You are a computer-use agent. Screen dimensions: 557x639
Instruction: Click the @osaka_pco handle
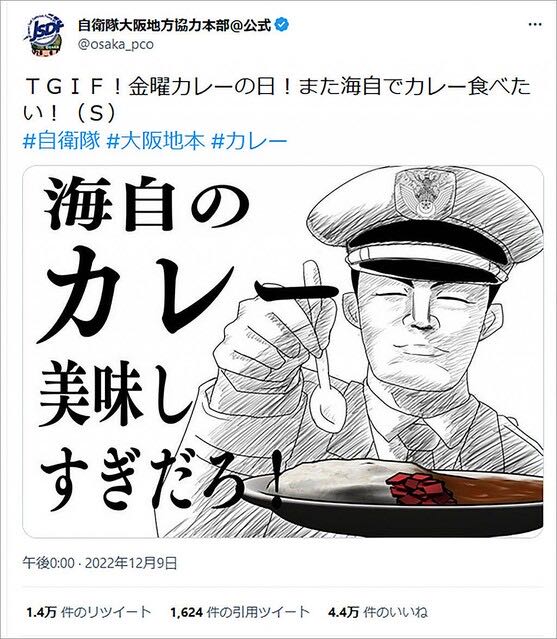click(116, 44)
